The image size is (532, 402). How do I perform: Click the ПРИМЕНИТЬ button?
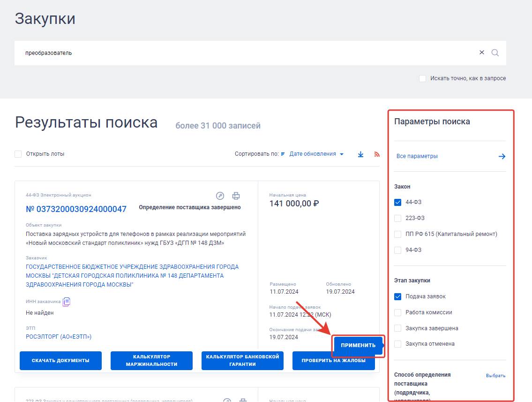coord(358,345)
